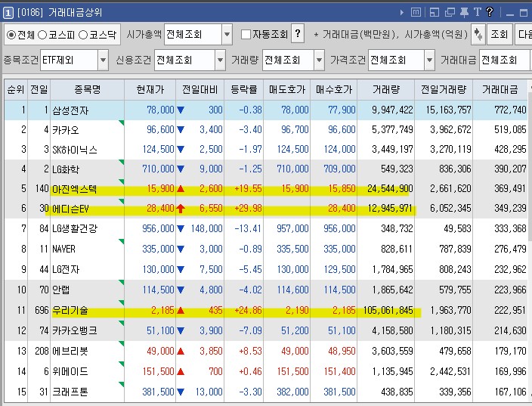Sort by the 종목명 column header
This screenshot has width=532, height=406.
coord(87,90)
